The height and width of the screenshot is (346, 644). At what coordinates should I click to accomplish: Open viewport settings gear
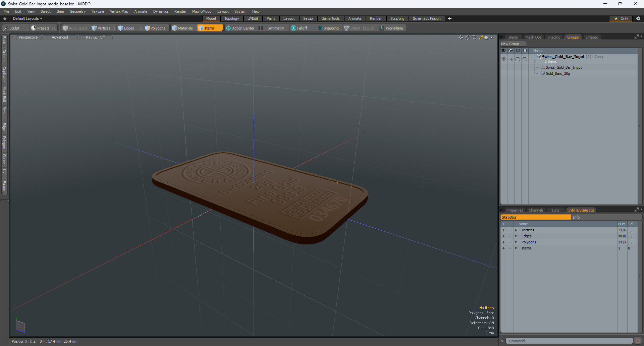[x=486, y=38]
